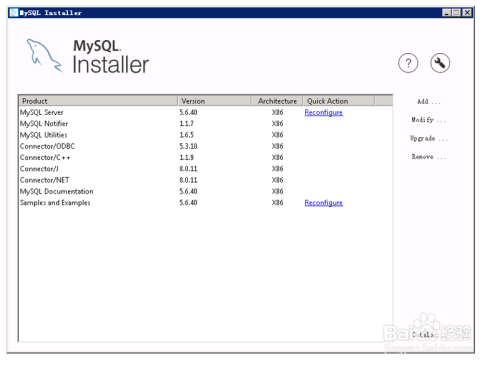The width and height of the screenshot is (500, 366).
Task: Click version 8.0.11 in Connector/J row
Action: tap(188, 169)
